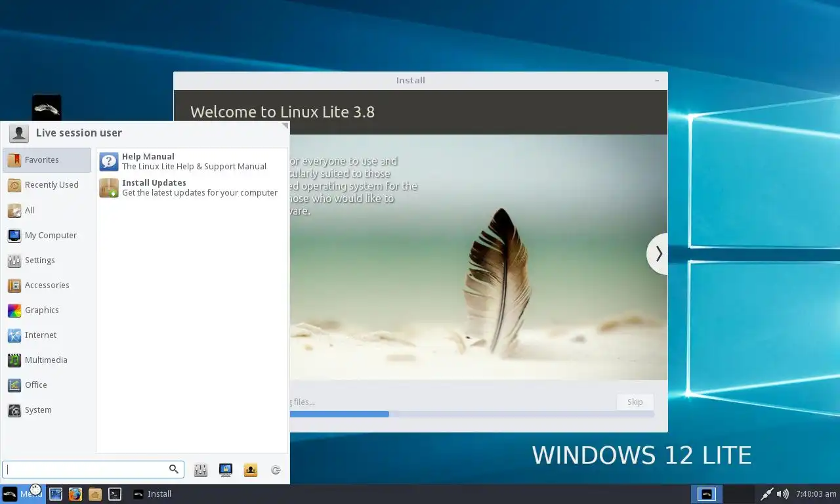Open the Terminal from the taskbar
The image size is (840, 504).
click(x=115, y=494)
